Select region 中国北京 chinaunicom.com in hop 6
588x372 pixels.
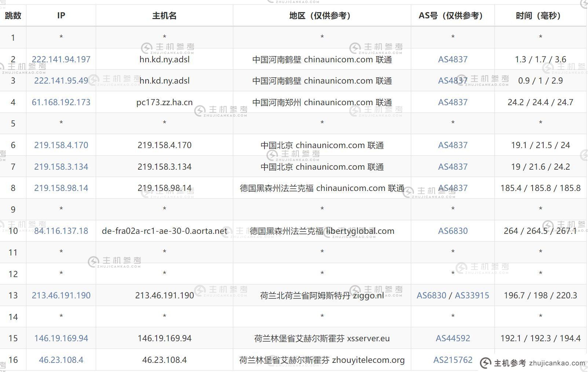(322, 145)
